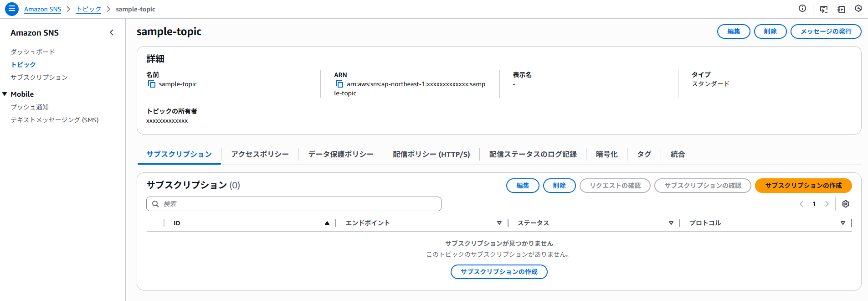The image size is (868, 301).
Task: Copy the topic ARN value
Action: coord(339,84)
